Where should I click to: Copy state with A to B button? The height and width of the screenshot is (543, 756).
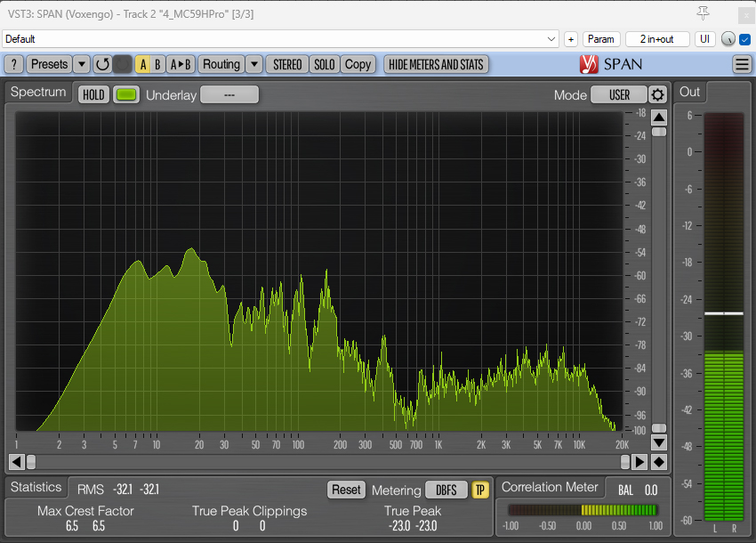pos(181,64)
